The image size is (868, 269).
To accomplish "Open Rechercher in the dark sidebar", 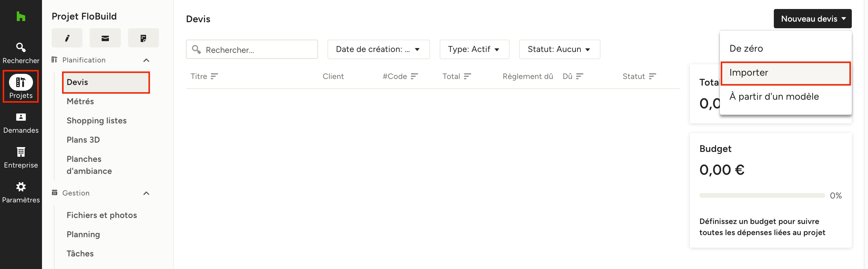I will [x=21, y=53].
